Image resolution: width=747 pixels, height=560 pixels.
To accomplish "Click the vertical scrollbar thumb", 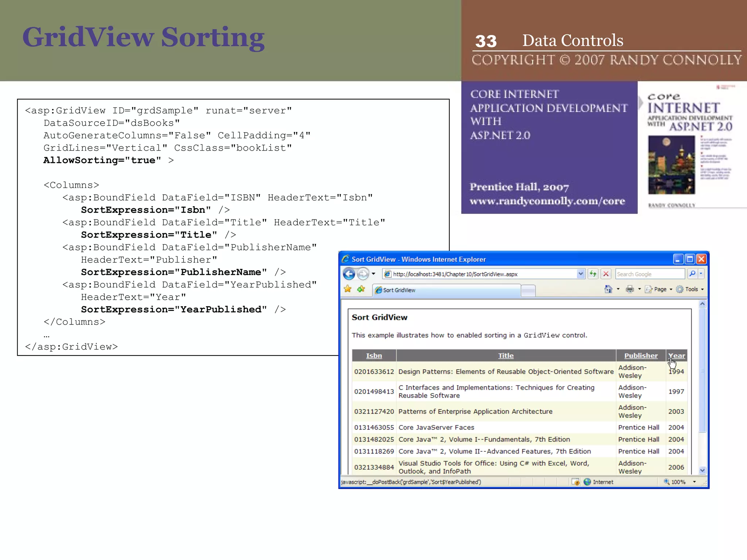I will pos(703,370).
